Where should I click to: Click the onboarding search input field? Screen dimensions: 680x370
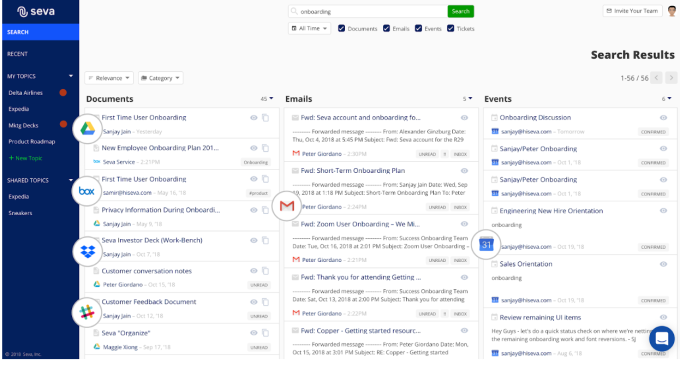pos(368,11)
